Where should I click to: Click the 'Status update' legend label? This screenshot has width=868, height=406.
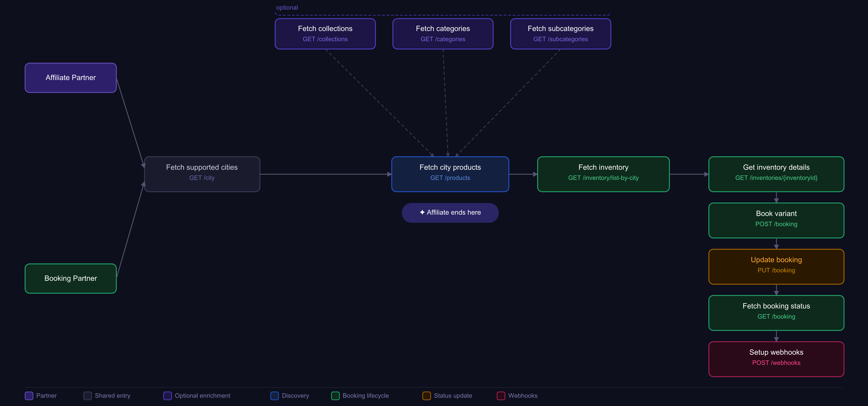click(x=453, y=395)
